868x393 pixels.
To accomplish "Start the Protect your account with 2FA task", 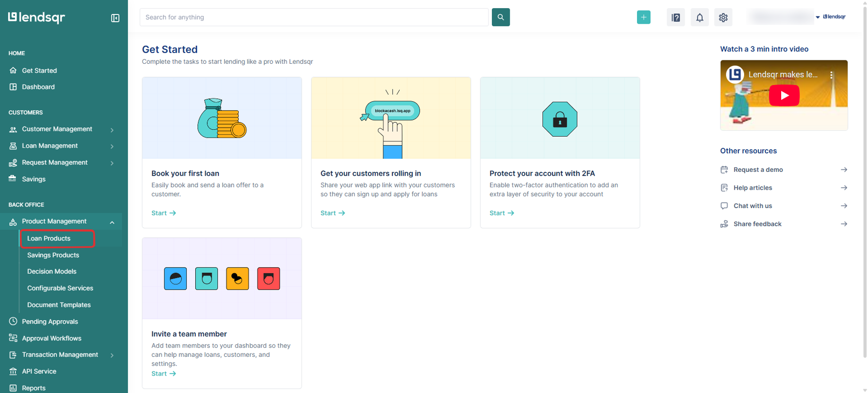I will [502, 213].
